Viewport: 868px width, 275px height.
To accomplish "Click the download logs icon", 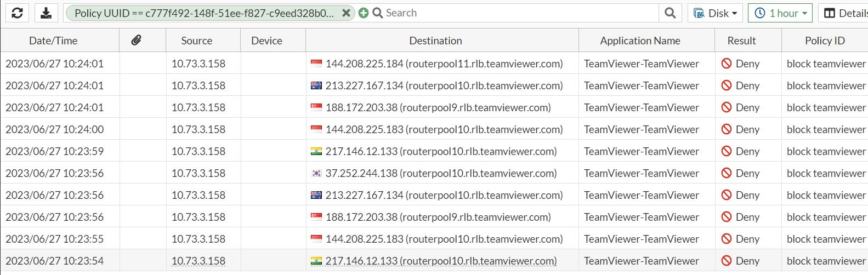I will pyautogui.click(x=46, y=13).
